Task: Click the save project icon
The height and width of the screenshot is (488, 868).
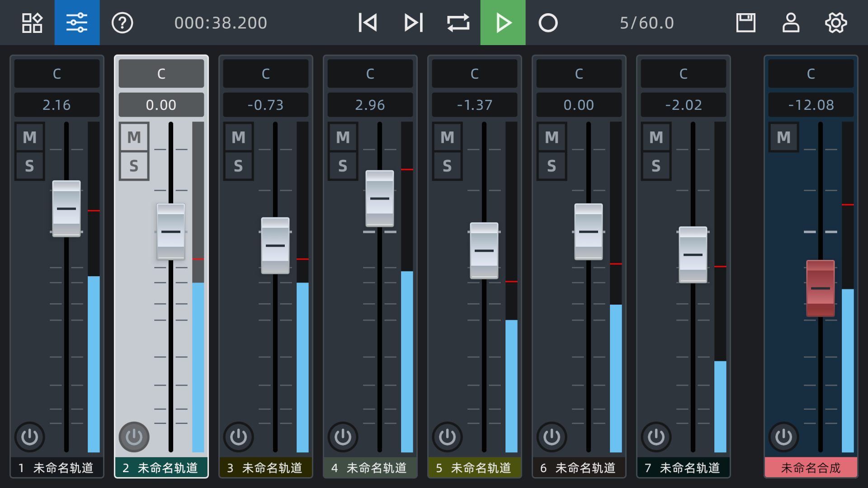Action: tap(745, 23)
